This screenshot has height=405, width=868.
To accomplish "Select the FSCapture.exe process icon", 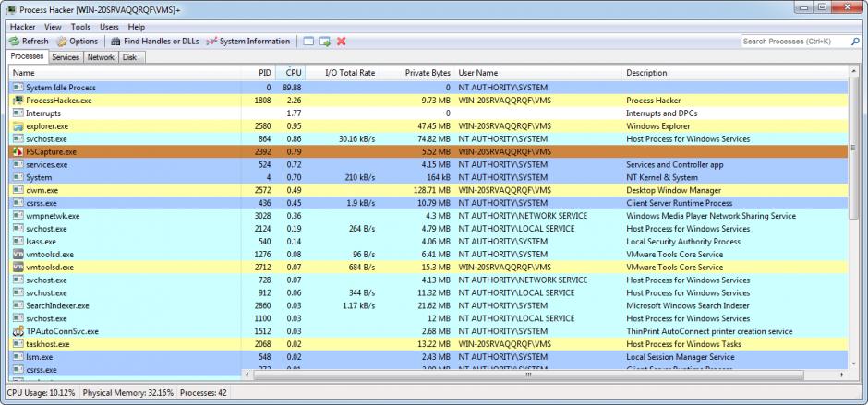I will pyautogui.click(x=18, y=151).
